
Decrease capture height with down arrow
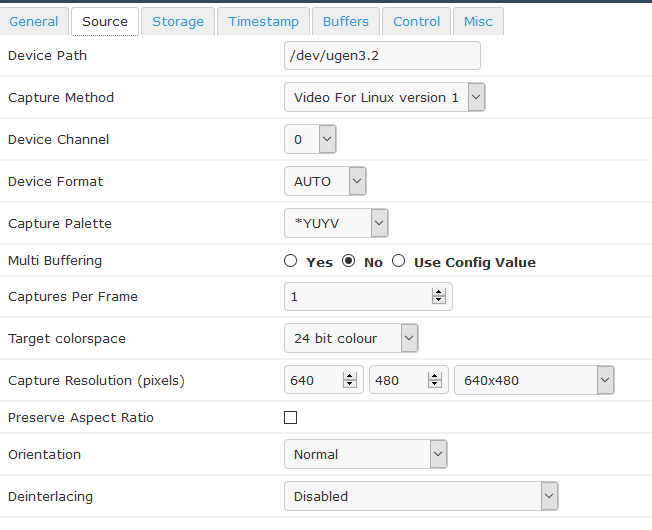(x=435, y=384)
